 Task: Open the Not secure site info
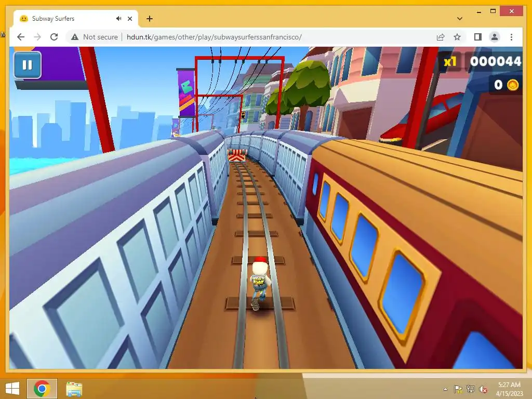[x=95, y=37]
